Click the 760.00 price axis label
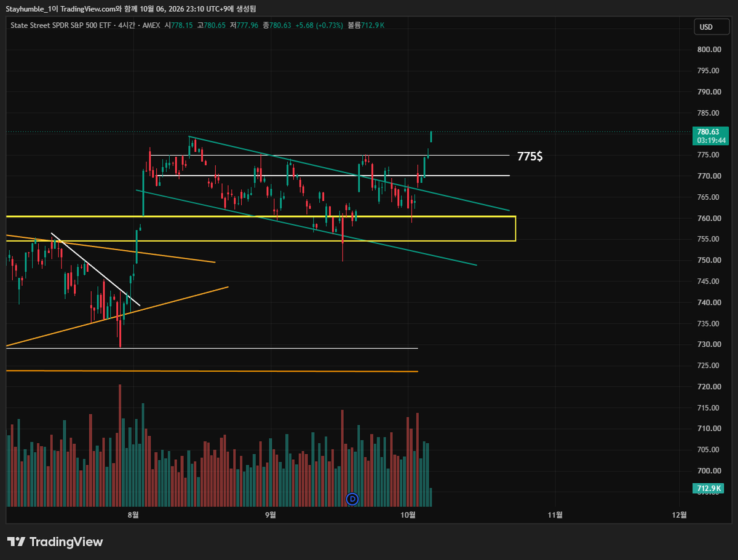738x560 pixels. pos(709,218)
